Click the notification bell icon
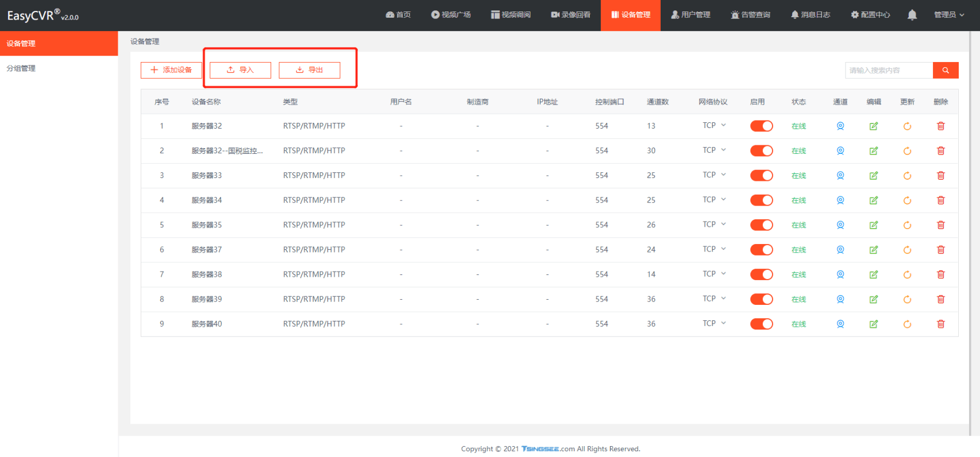Viewport: 980px width, 457px height. [x=912, y=15]
